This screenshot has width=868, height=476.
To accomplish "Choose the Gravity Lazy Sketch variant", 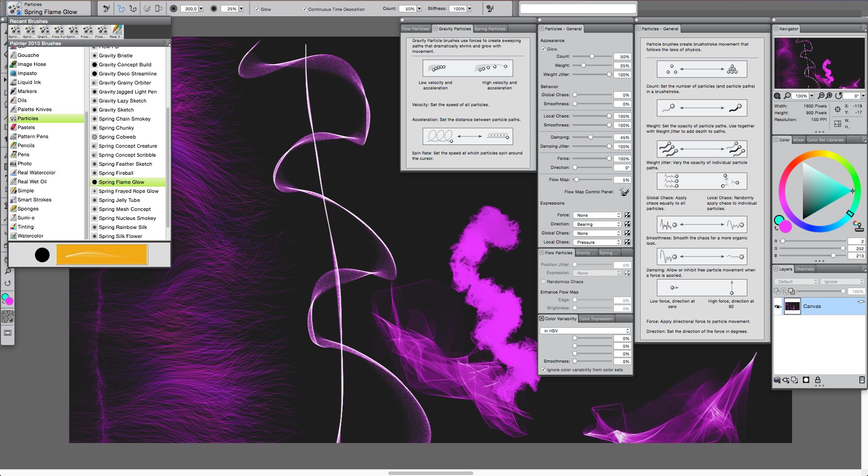I will pos(128,101).
